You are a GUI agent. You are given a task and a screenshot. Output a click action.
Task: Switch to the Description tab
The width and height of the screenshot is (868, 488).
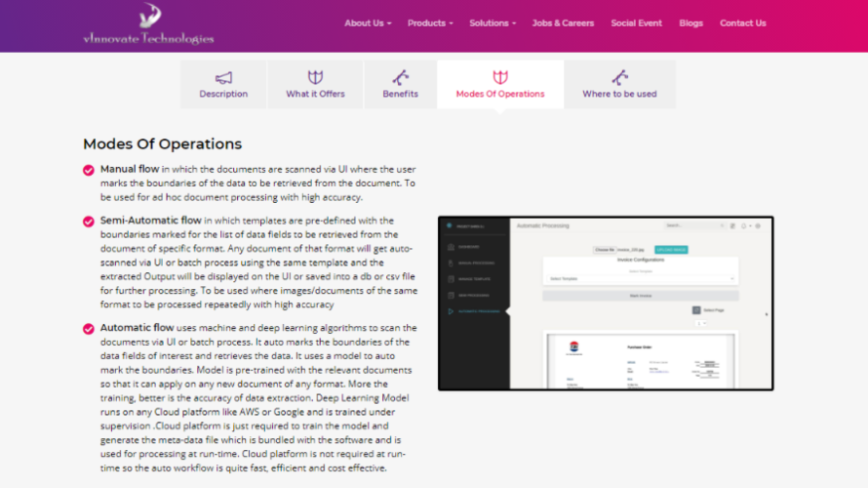(223, 84)
